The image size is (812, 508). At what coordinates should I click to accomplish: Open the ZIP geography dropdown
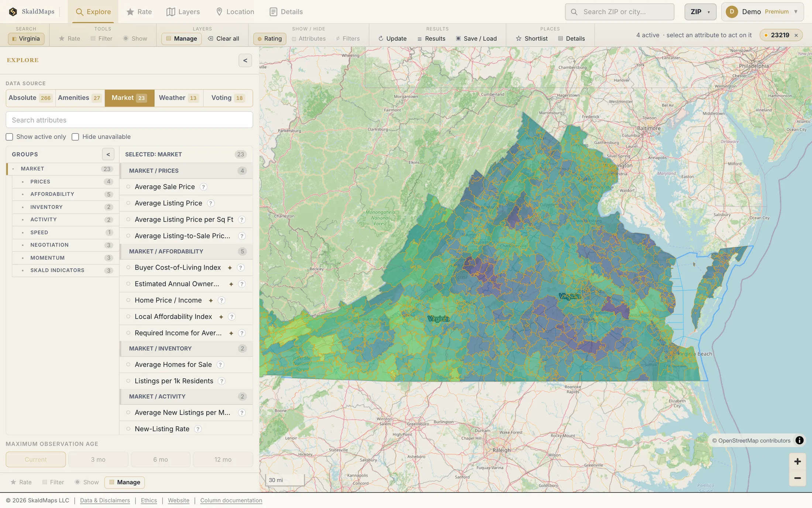[700, 12]
